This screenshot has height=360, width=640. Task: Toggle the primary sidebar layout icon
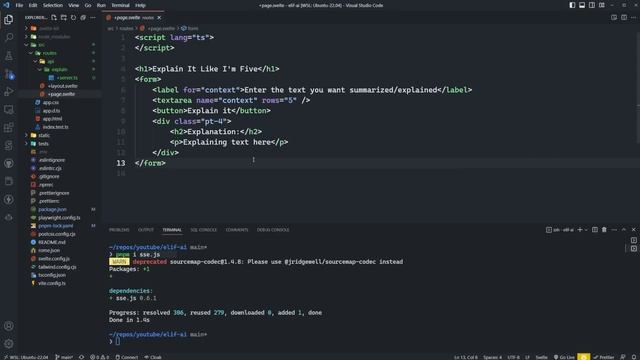(572, 5)
